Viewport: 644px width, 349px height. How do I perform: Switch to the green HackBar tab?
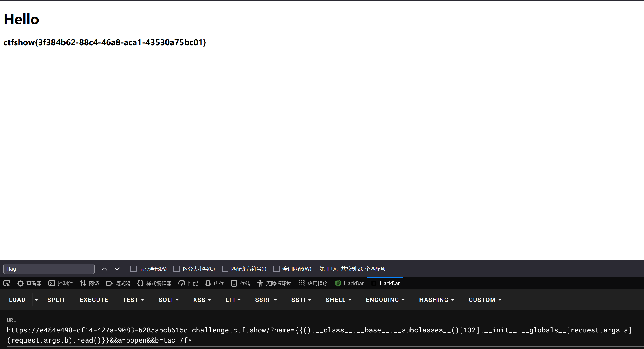point(349,283)
